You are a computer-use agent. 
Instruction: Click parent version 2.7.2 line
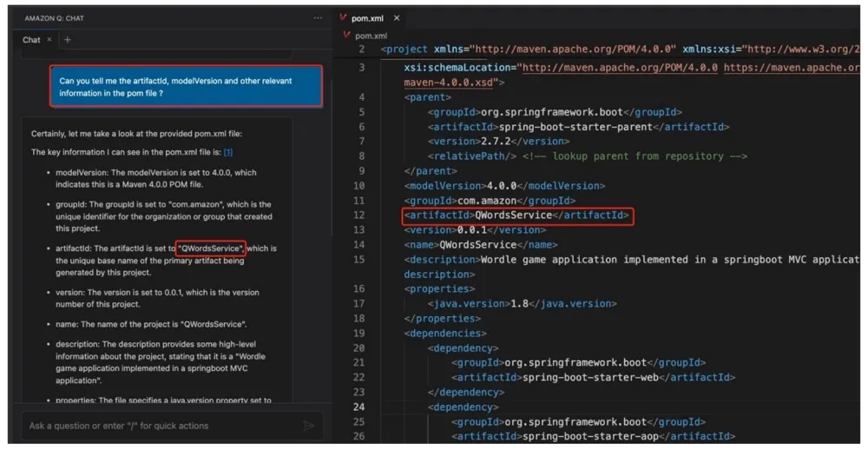coord(498,142)
